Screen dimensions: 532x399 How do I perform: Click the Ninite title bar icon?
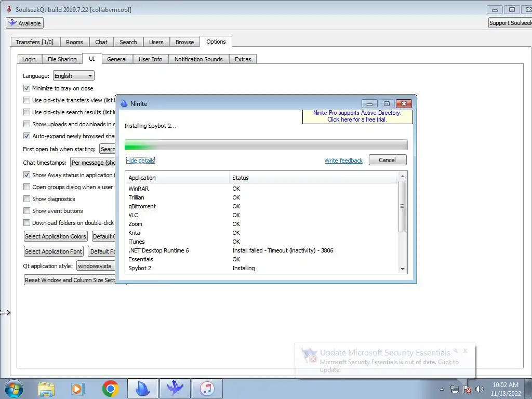click(x=124, y=103)
